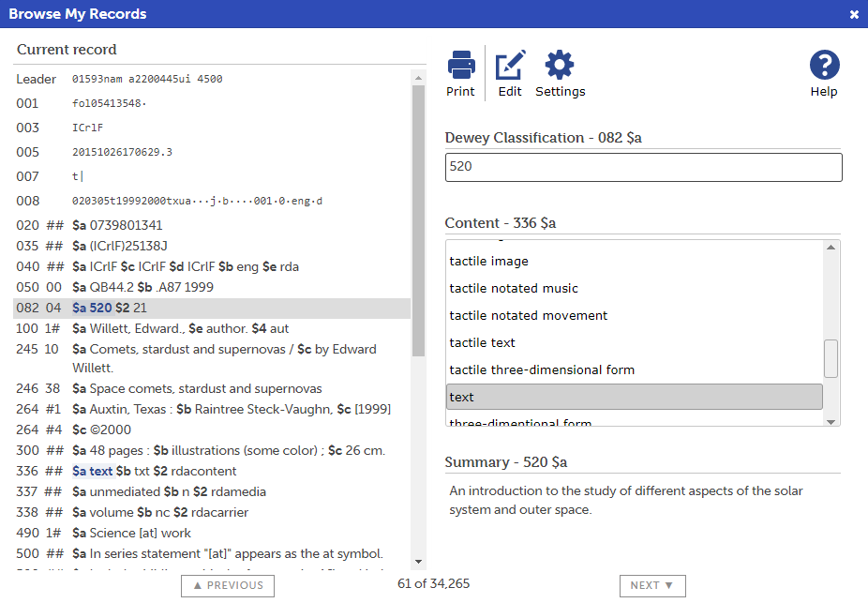
Task: Advance to the next record
Action: click(651, 585)
